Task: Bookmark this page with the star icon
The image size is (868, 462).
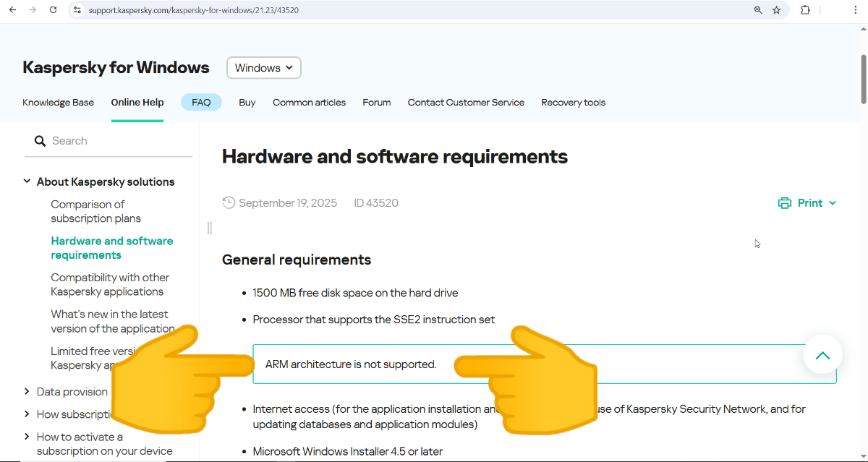Action: [x=777, y=10]
